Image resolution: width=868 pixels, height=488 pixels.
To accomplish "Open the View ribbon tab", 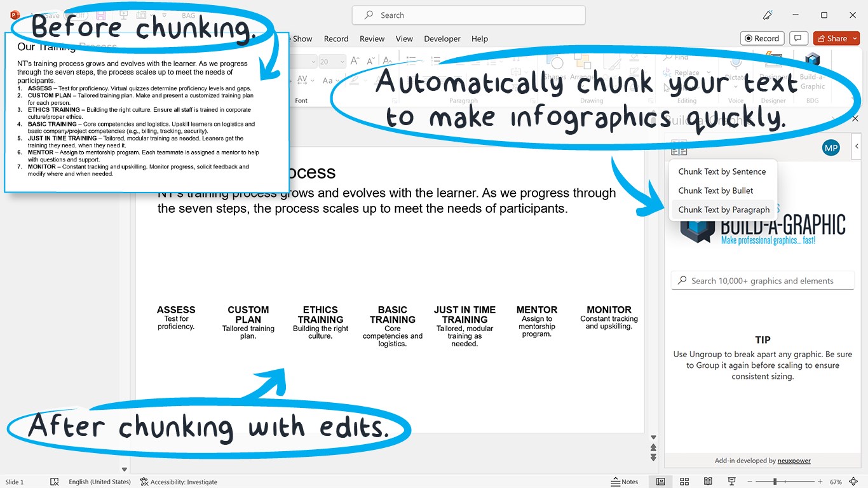I will click(404, 39).
